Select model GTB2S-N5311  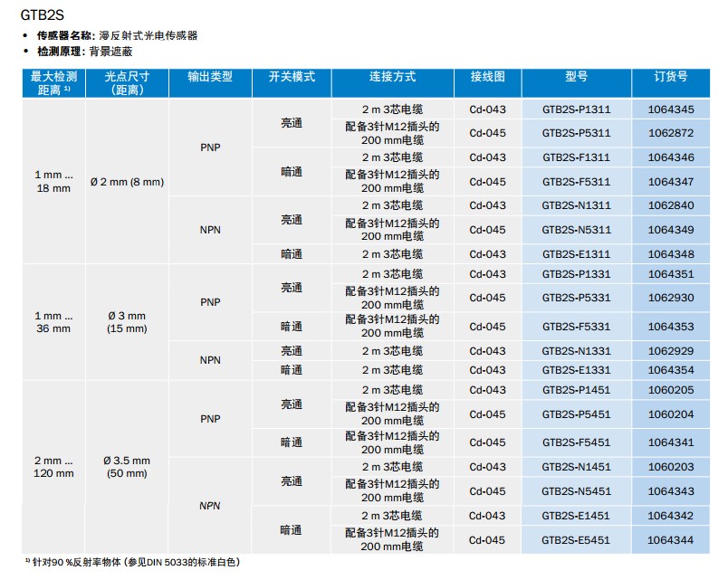click(576, 230)
